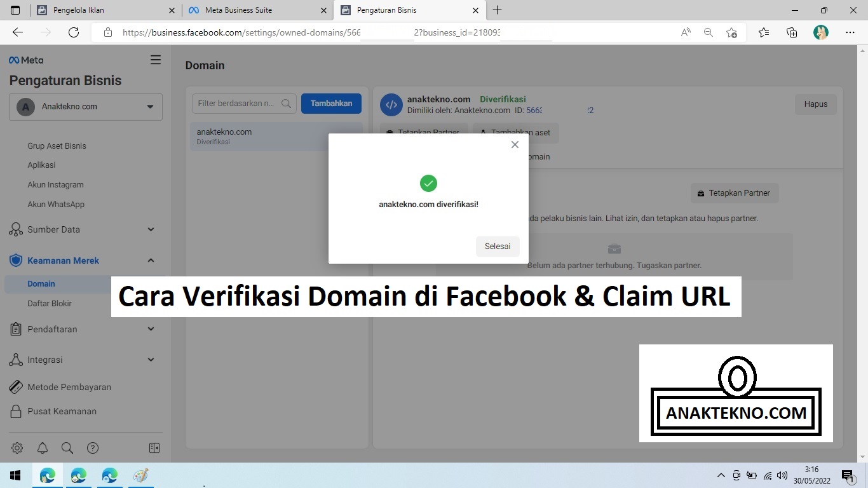
Task: Close the Pengaturan Bisnis tab
Action: (x=476, y=10)
